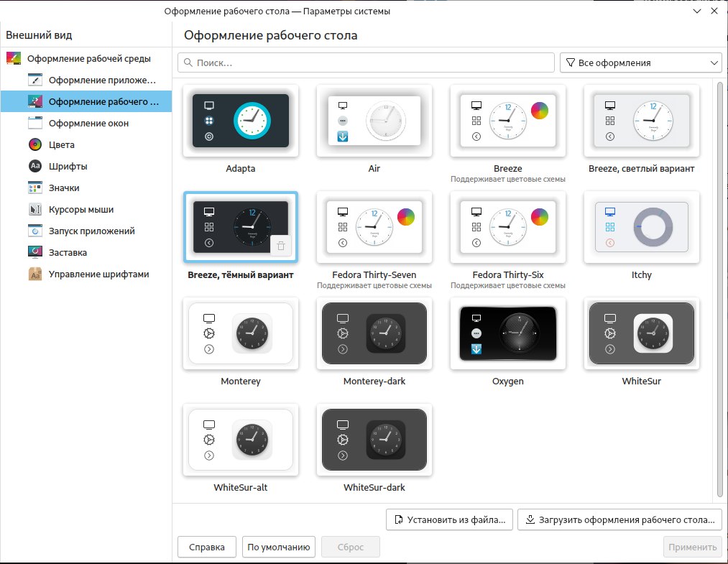728x564 pixels.
Task: Select the Fedora Thirty-Six thumbnail
Action: [508, 227]
